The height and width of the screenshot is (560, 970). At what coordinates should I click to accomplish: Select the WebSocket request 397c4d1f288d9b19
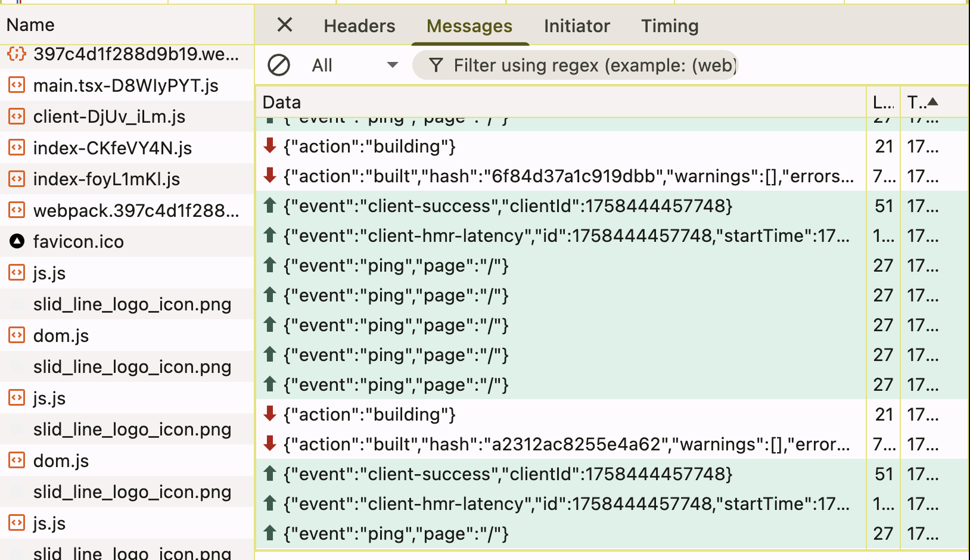coord(136,54)
